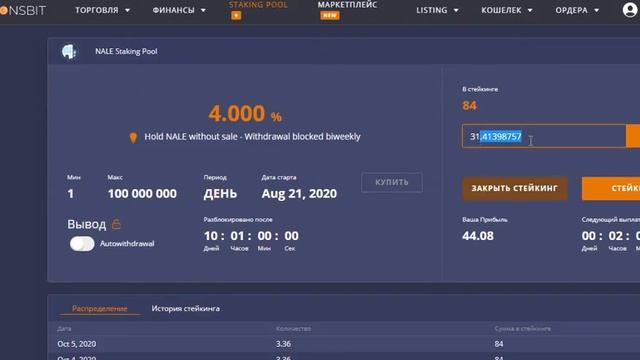Click the Hold NALE without sale description
The width and height of the screenshot is (640, 360).
click(x=252, y=136)
